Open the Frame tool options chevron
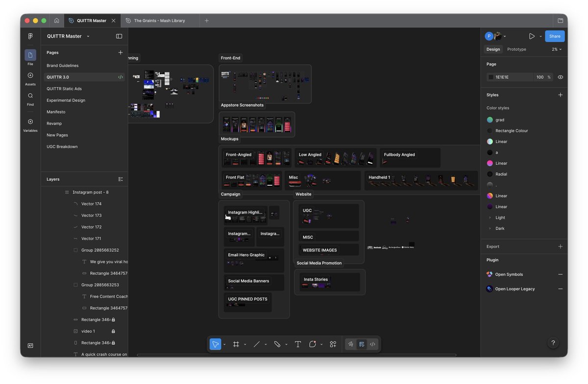 coord(245,344)
